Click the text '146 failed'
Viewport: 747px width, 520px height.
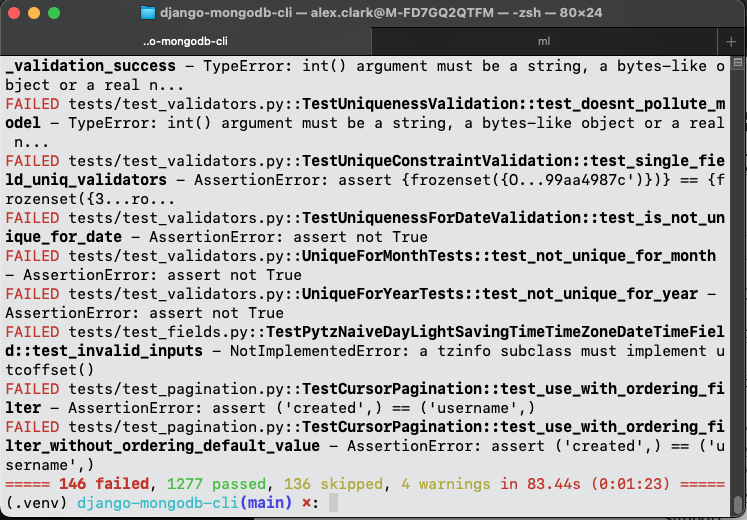(x=104, y=484)
